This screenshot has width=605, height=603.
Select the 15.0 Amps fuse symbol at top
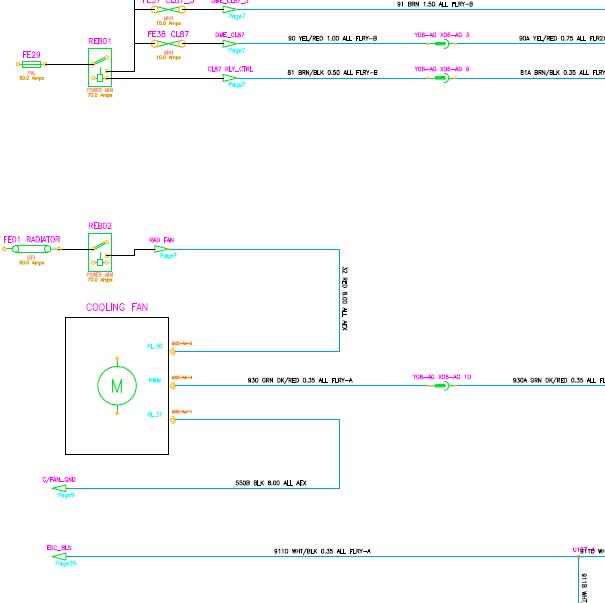pos(168,10)
